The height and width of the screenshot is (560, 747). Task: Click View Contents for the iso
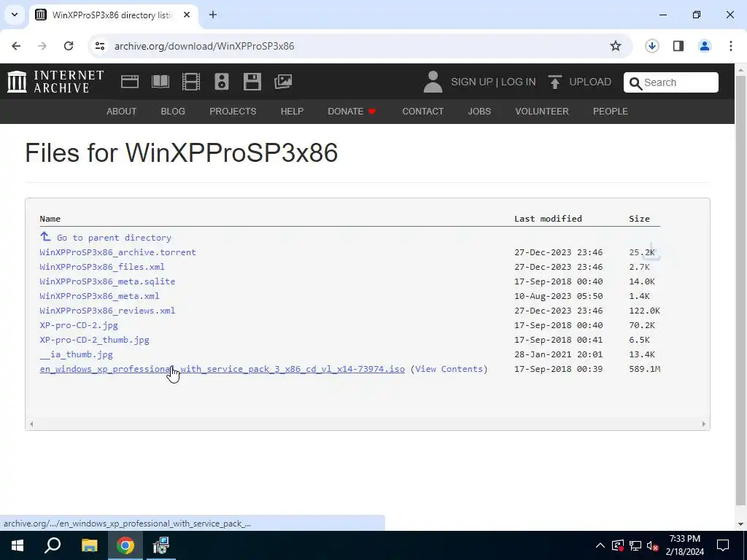click(449, 369)
